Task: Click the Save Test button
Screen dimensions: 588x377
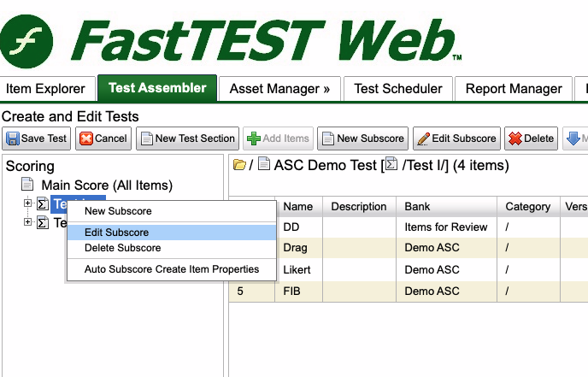Action: click(37, 138)
